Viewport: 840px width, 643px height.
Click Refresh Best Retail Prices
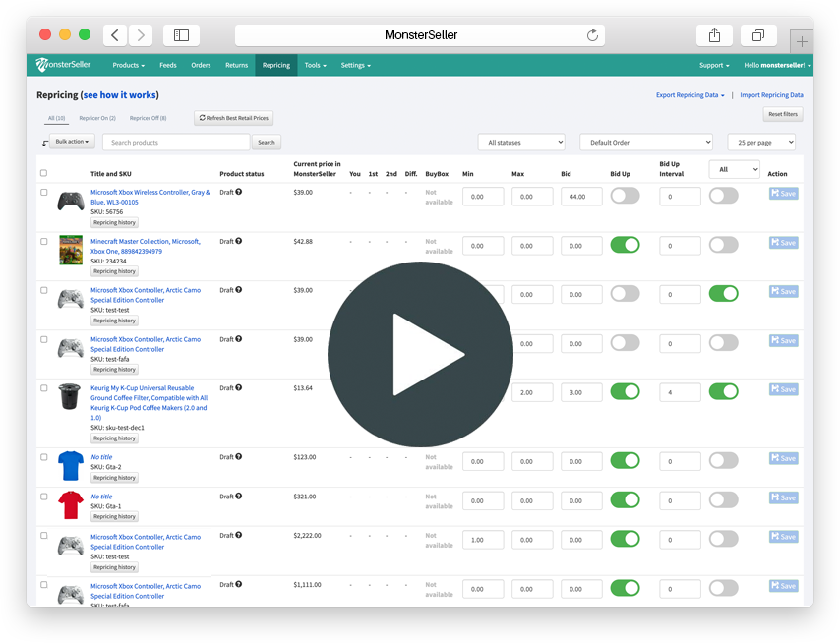[x=233, y=118]
